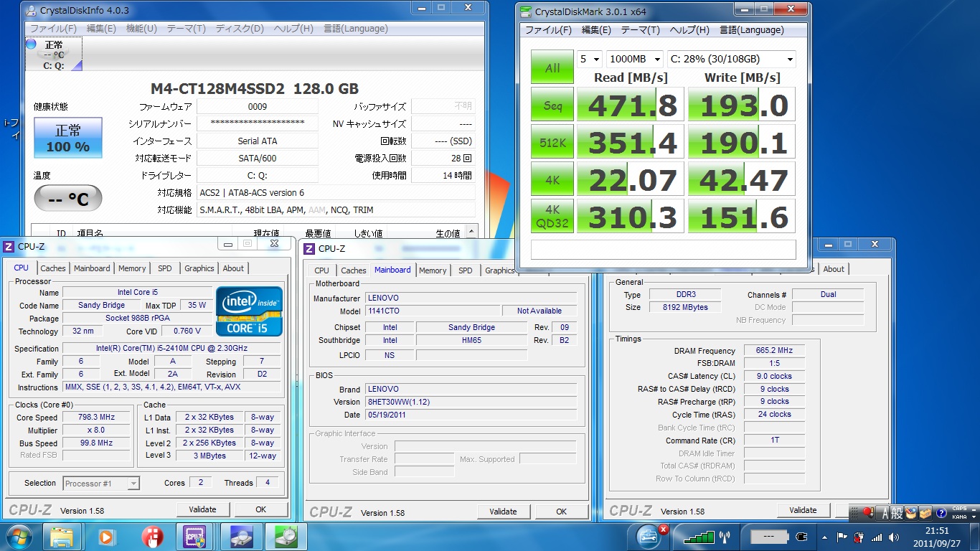Open the 機能(U) menu in CrystalDiskInfo

pos(141,29)
